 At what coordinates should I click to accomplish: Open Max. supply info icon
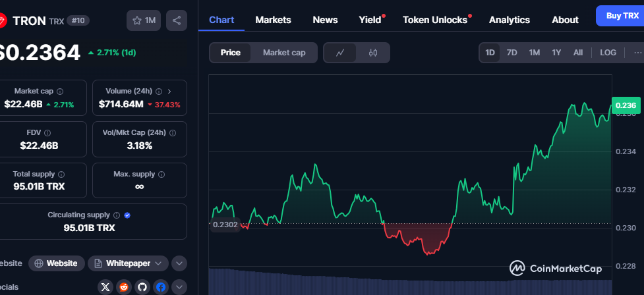[x=161, y=174]
